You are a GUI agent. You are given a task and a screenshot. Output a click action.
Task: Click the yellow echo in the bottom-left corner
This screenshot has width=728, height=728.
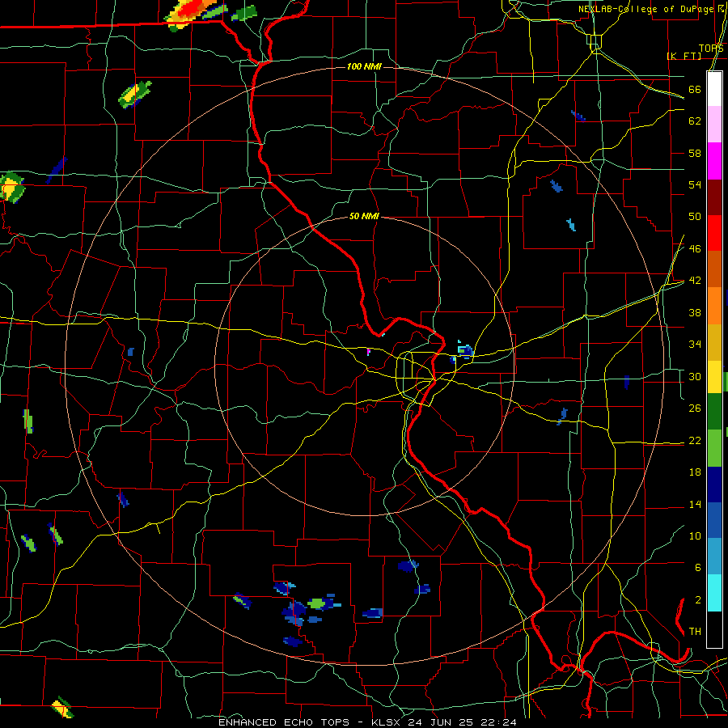pyautogui.click(x=62, y=707)
